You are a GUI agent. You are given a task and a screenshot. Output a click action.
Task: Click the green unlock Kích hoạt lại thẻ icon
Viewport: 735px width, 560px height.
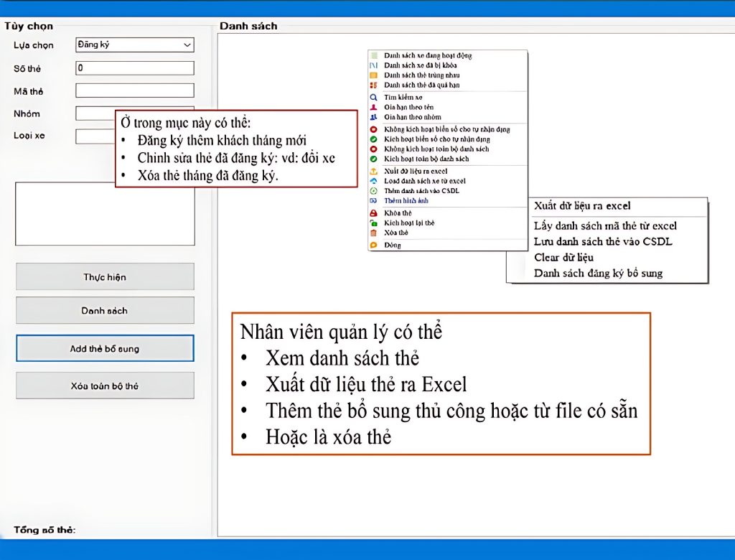(373, 223)
